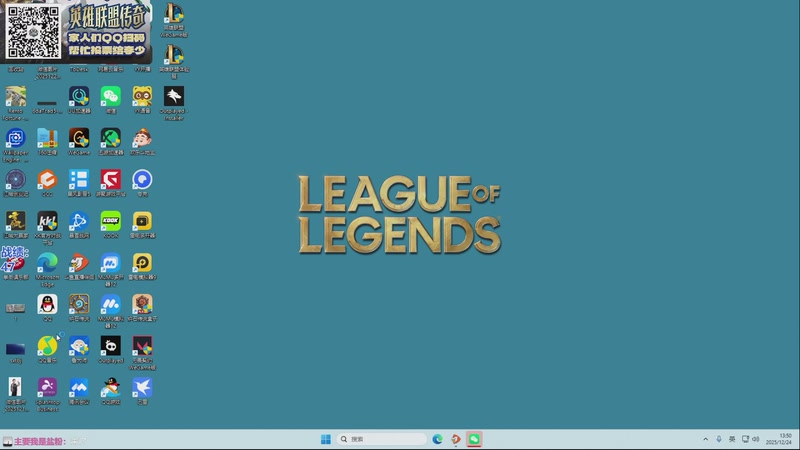The height and width of the screenshot is (450, 800).
Task: Launch Outplayed black skull icon
Action: [111, 346]
